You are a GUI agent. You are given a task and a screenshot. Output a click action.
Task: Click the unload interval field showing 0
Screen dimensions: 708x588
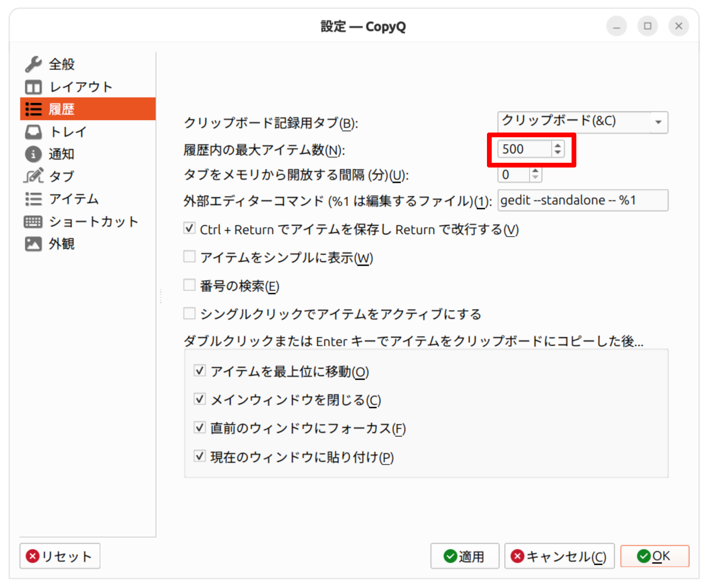(x=514, y=174)
